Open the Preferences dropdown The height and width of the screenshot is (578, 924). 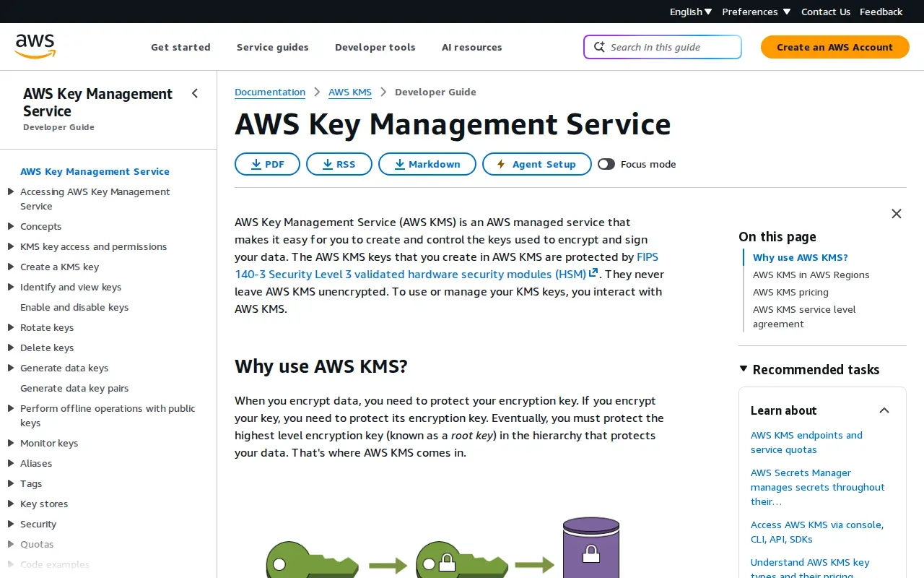tap(756, 12)
